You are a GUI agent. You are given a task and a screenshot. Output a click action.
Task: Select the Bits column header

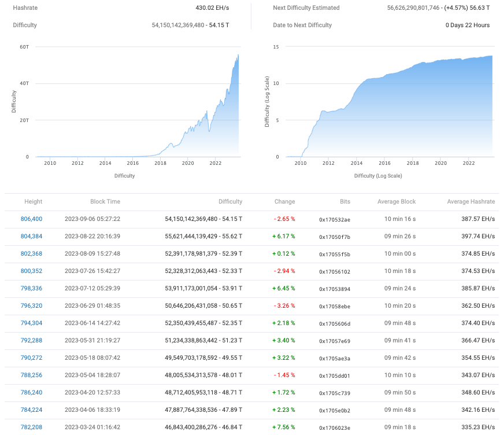pos(345,201)
